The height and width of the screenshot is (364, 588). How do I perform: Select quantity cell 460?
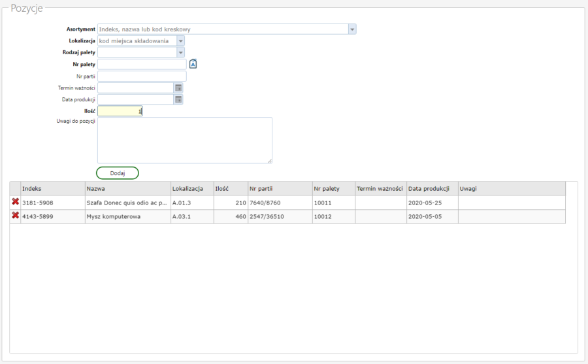click(231, 216)
